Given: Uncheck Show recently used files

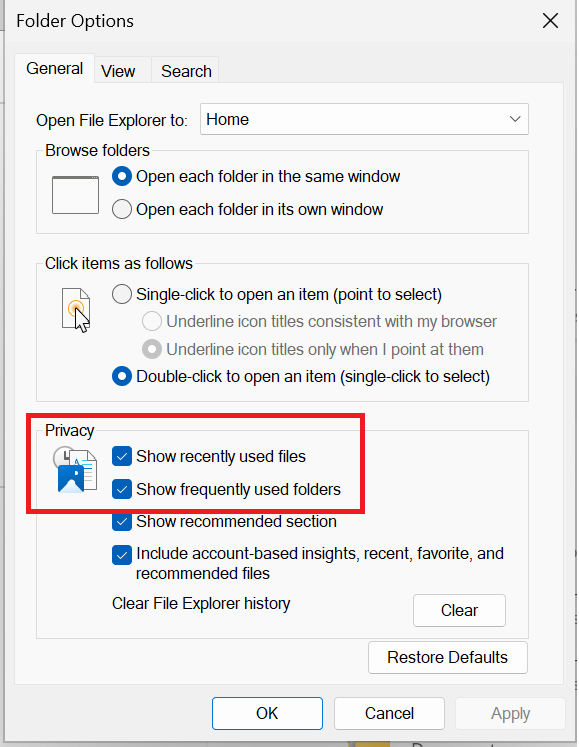Looking at the screenshot, I should coord(122,456).
